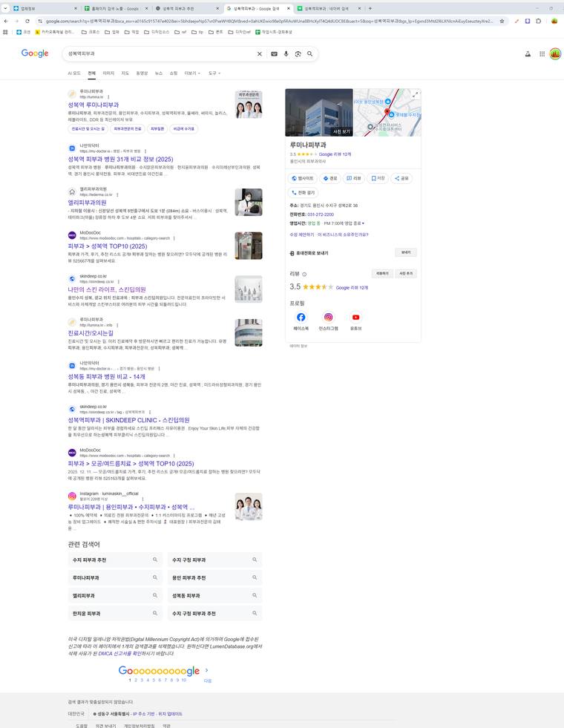Open the Instagram profile icon
This screenshot has height=728, width=564.
(328, 317)
